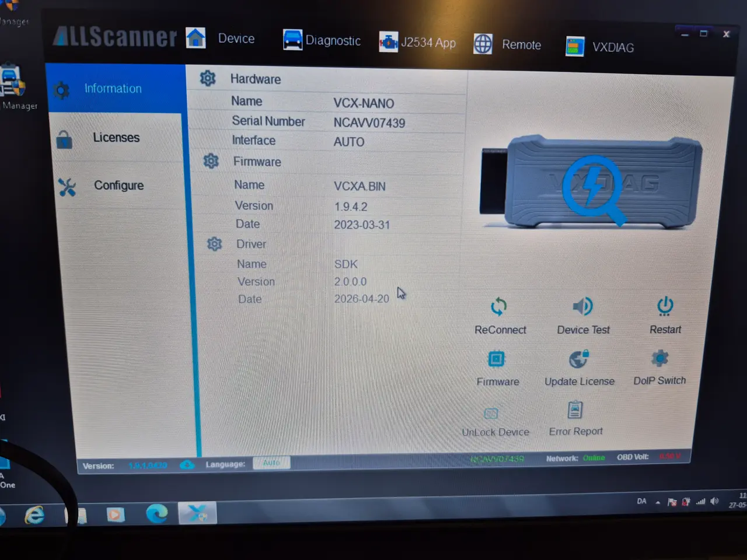Click the version number in status bar
The image size is (747, 560).
point(148,466)
